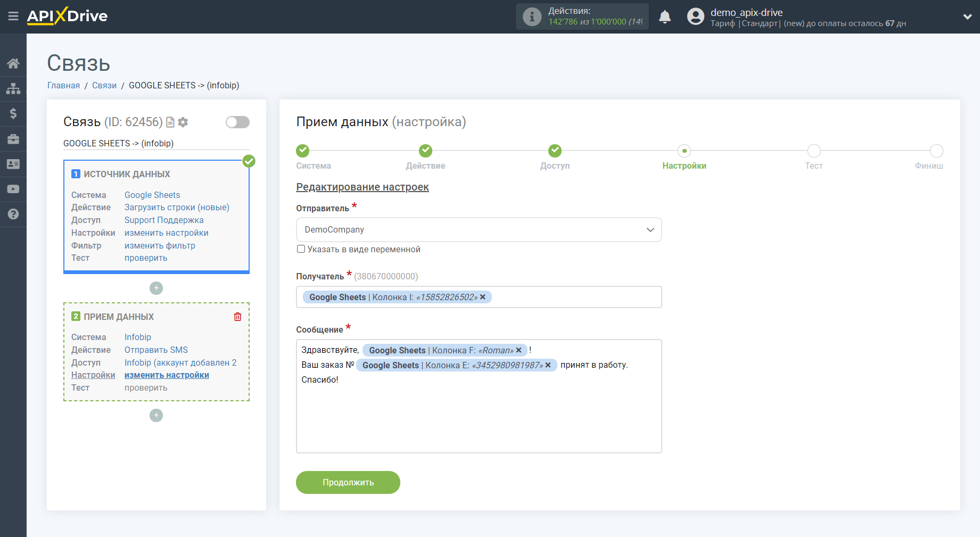Open the 'Отправить SMS' action link
This screenshot has height=537, width=980.
coord(156,350)
